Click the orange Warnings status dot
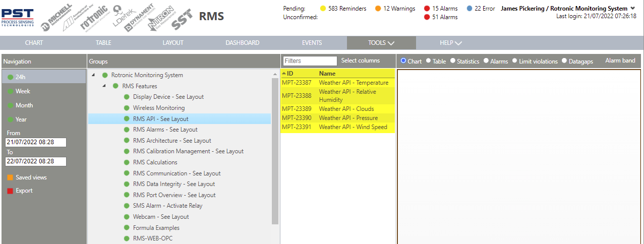This screenshot has height=244, width=644. pos(378,9)
